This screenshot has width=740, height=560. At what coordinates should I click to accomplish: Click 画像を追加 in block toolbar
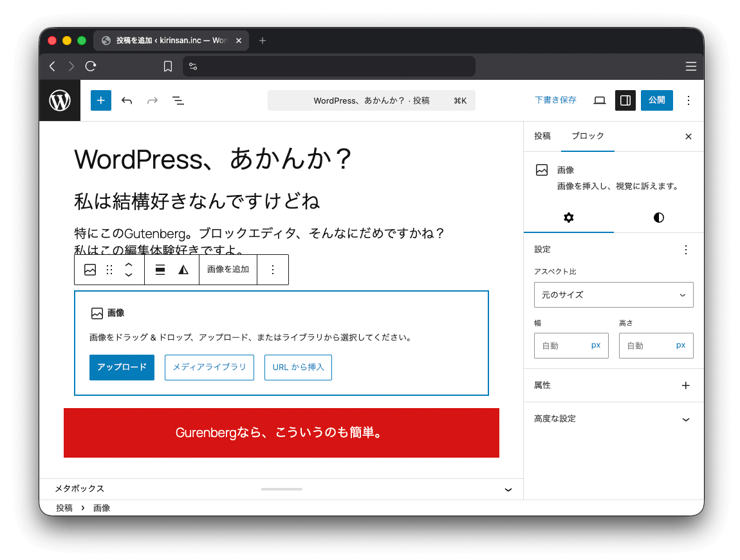tap(228, 270)
